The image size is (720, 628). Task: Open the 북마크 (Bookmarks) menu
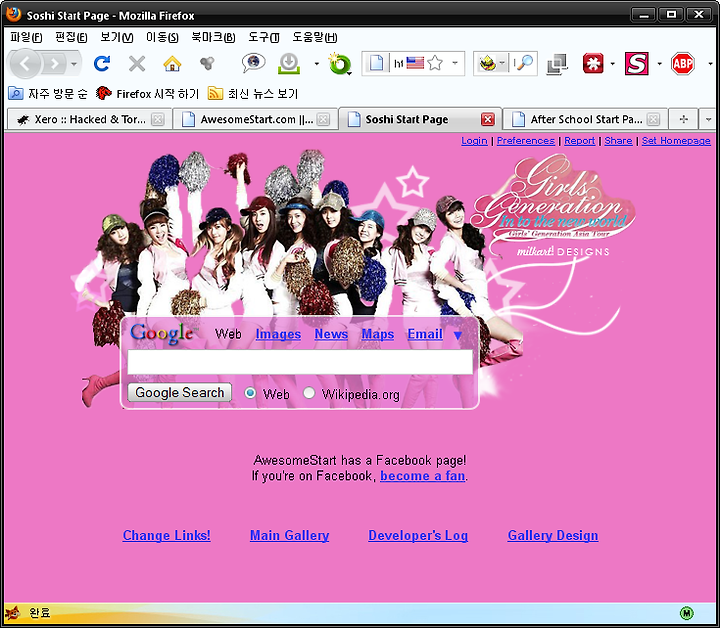(x=213, y=37)
